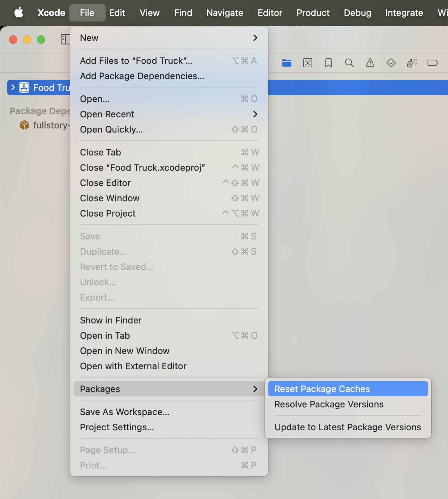
Task: Open the View menu
Action: 150,13
